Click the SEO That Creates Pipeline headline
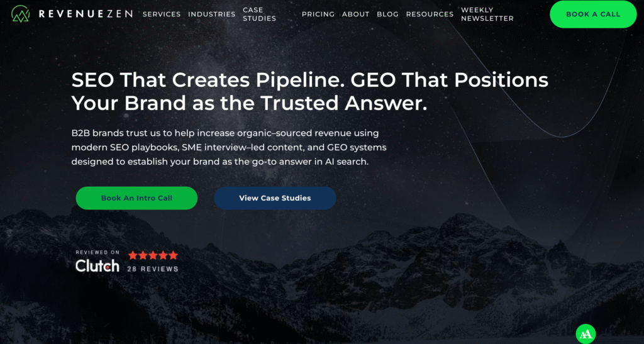 point(309,92)
